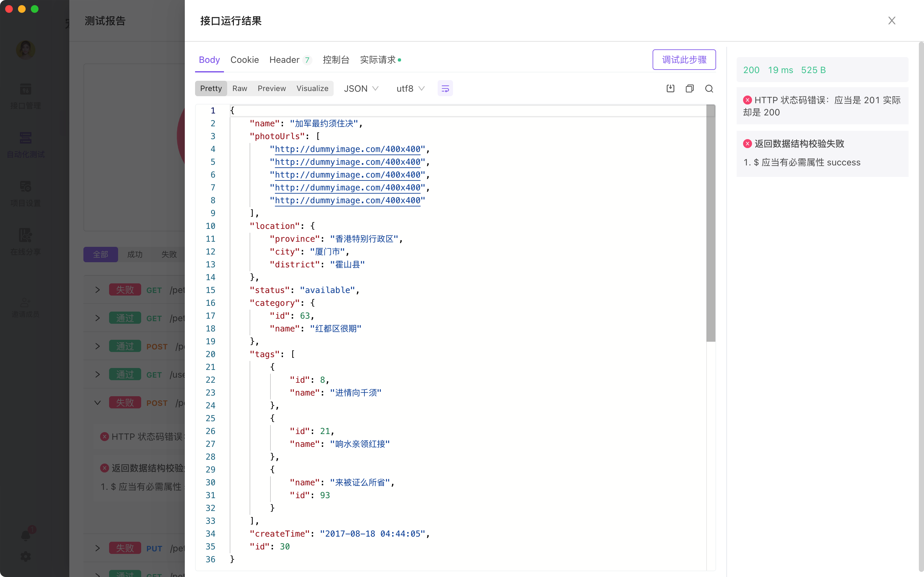Open 项目设置 sidebar icon
The image size is (924, 577).
(x=26, y=187)
